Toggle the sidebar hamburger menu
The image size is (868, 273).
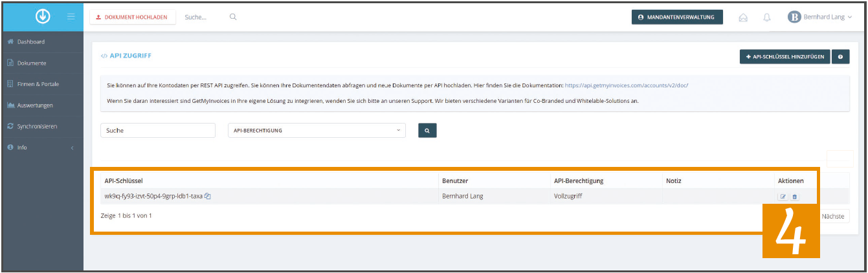pyautogui.click(x=72, y=17)
